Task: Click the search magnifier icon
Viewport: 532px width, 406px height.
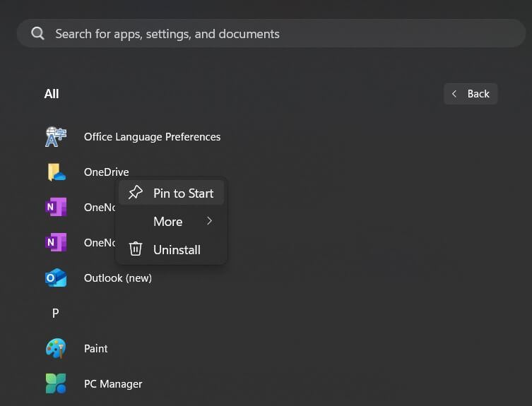Action: tap(37, 33)
